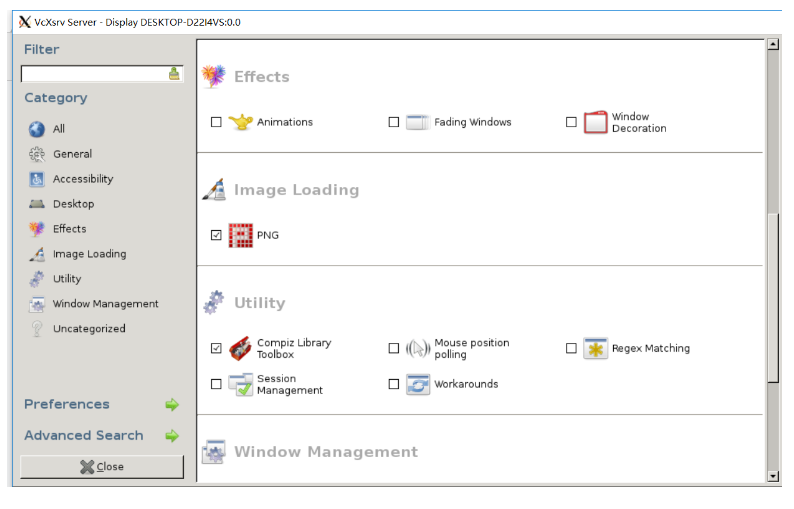
Task: Click the green arrow beside Advanced Search
Action: [x=172, y=436]
